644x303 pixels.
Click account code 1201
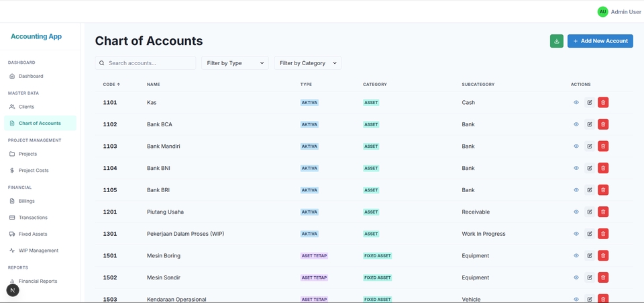tap(110, 212)
